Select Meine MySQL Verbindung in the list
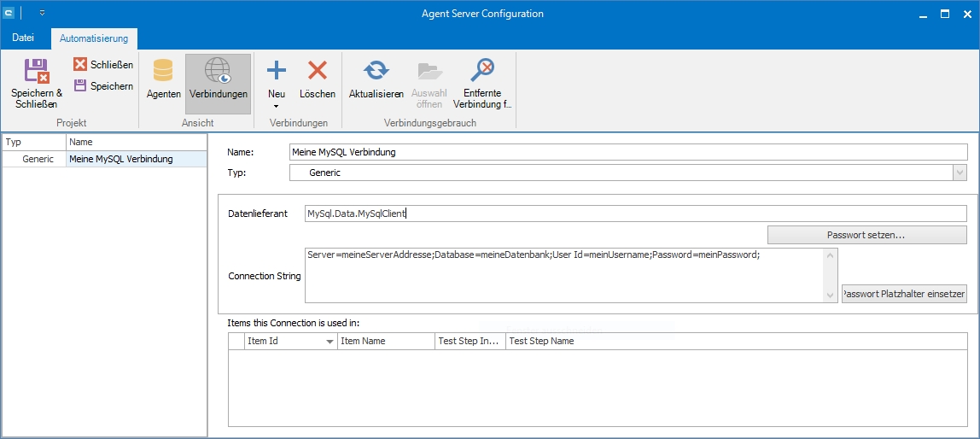Viewport: 980px width, 439px height. click(x=120, y=159)
